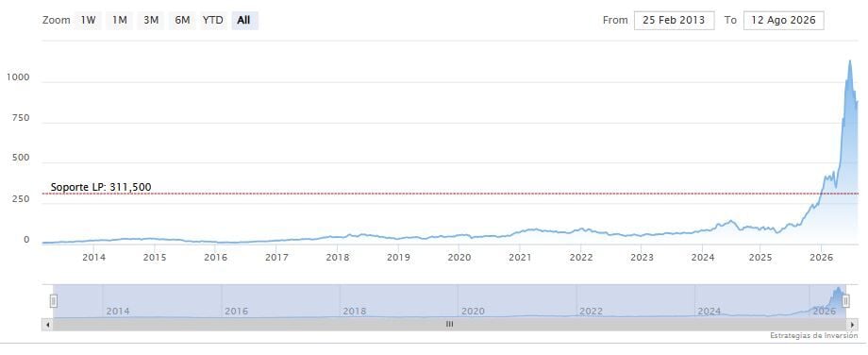Click the chart line near 2024
Image resolution: width=868 pixels, height=355 pixels.
(x=702, y=230)
